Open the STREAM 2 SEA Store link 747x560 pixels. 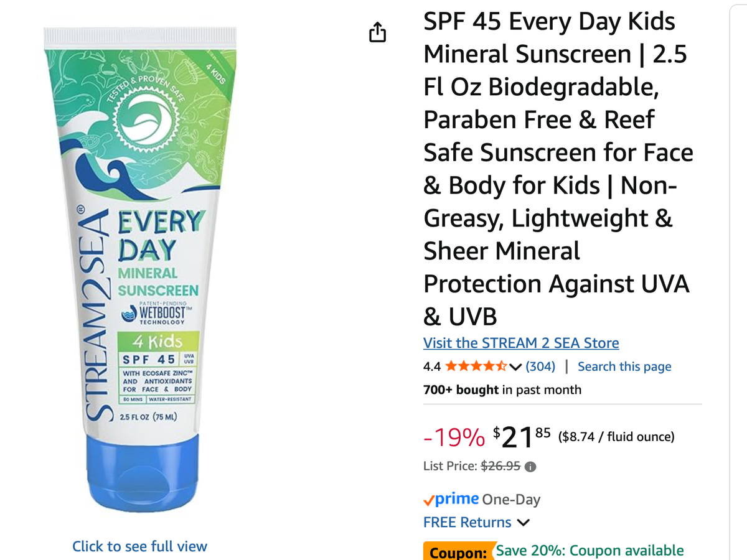(521, 343)
